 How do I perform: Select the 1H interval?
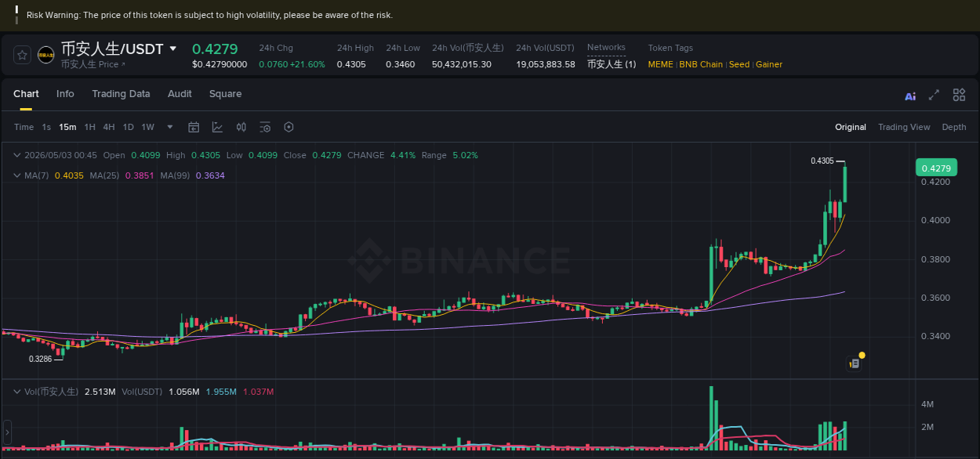(x=90, y=127)
